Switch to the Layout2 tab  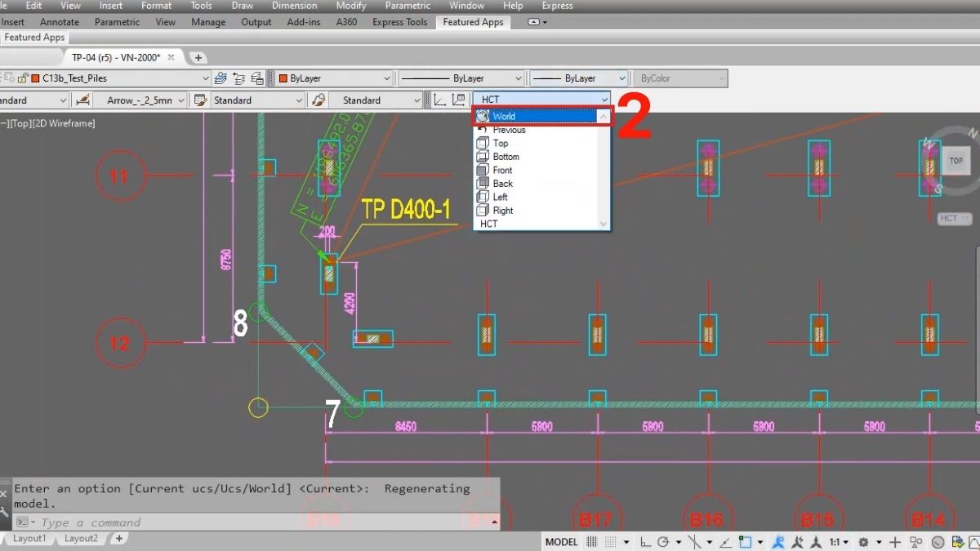(81, 539)
